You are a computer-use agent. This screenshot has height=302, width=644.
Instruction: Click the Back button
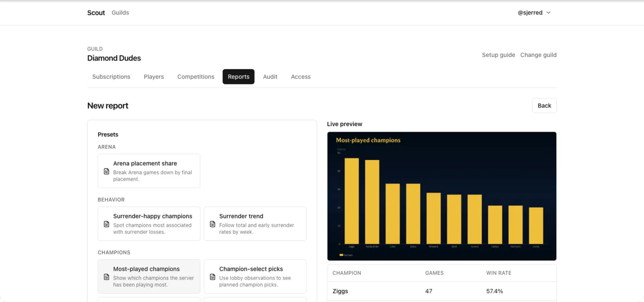pyautogui.click(x=544, y=106)
